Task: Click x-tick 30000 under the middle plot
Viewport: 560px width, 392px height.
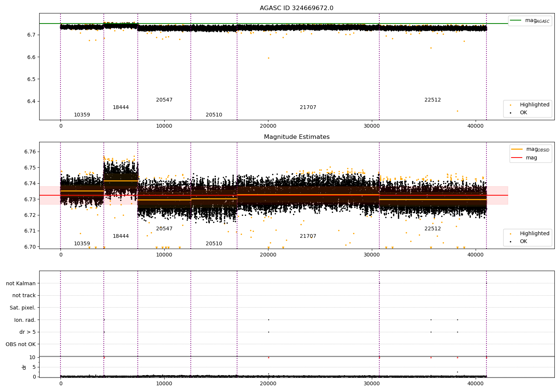Action: point(372,255)
